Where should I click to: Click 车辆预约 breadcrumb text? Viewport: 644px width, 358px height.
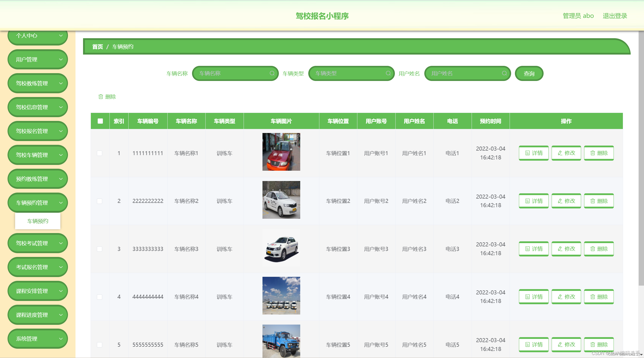coord(123,47)
